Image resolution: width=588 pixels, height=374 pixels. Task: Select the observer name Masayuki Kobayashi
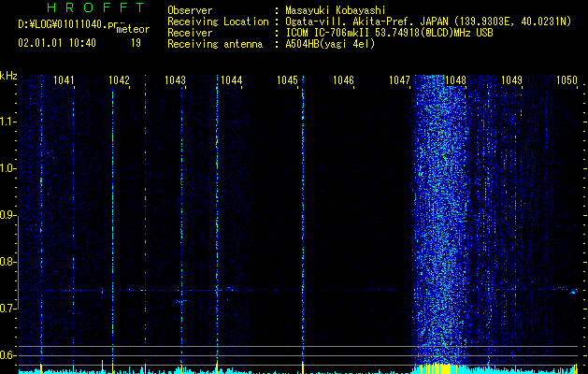[336, 10]
